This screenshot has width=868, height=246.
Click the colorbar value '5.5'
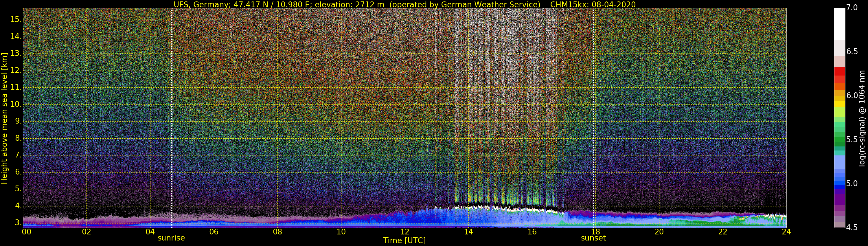(x=852, y=139)
